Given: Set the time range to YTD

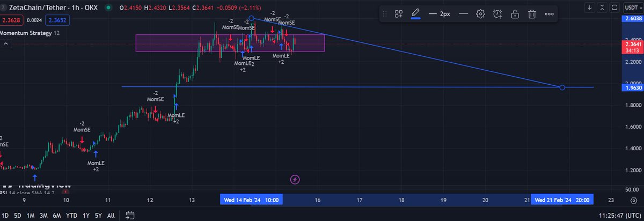Looking at the screenshot, I should (71, 215).
